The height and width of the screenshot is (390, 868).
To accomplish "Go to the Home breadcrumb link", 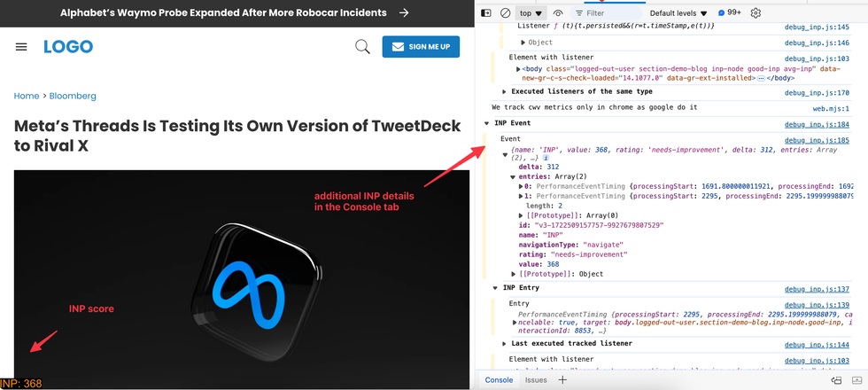I will click(27, 96).
